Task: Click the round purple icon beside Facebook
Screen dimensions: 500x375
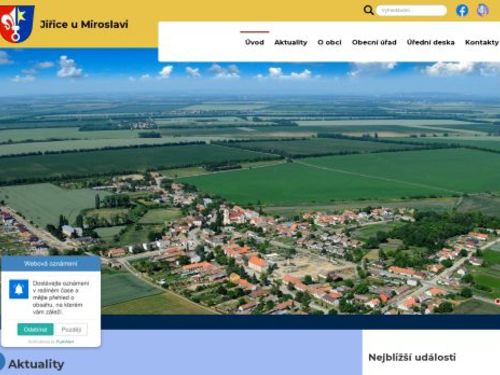Action: coord(482,10)
